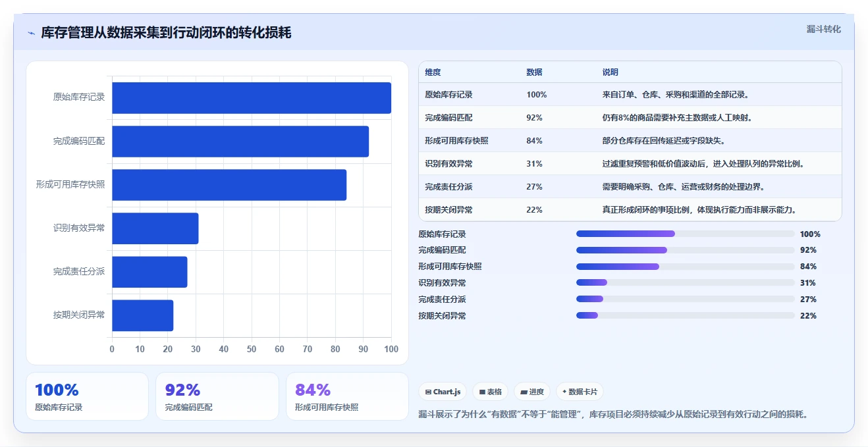Open the 100% 原始库存记录 stat card
This screenshot has height=447, width=868.
click(87, 396)
